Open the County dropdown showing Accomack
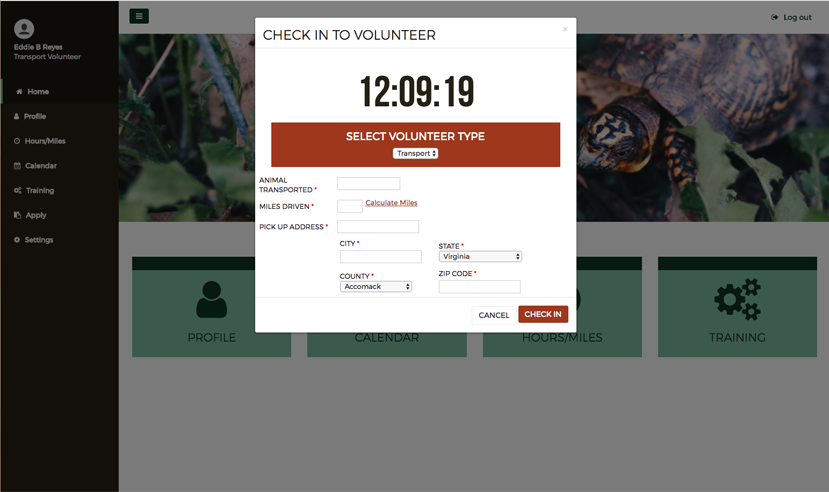The height and width of the screenshot is (492, 829). [x=375, y=286]
